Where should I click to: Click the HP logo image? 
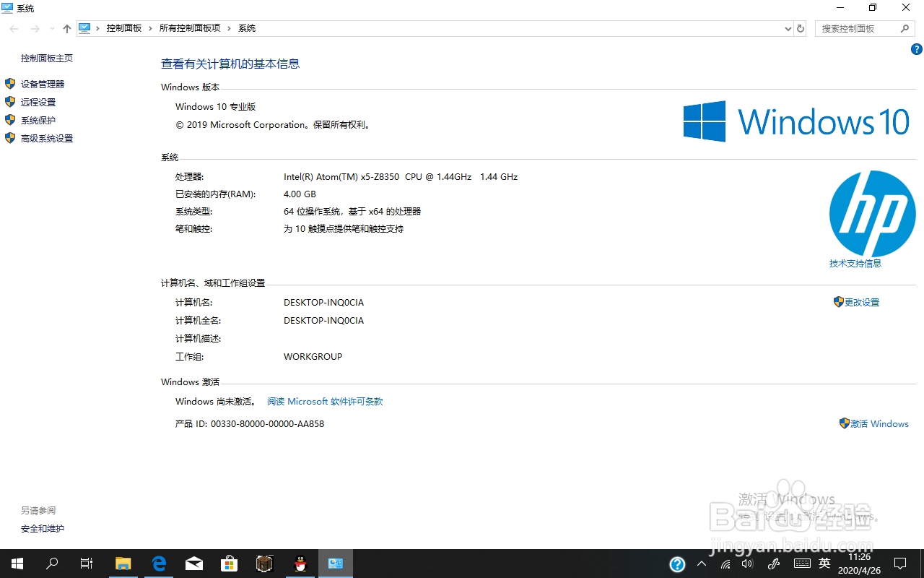click(x=872, y=213)
